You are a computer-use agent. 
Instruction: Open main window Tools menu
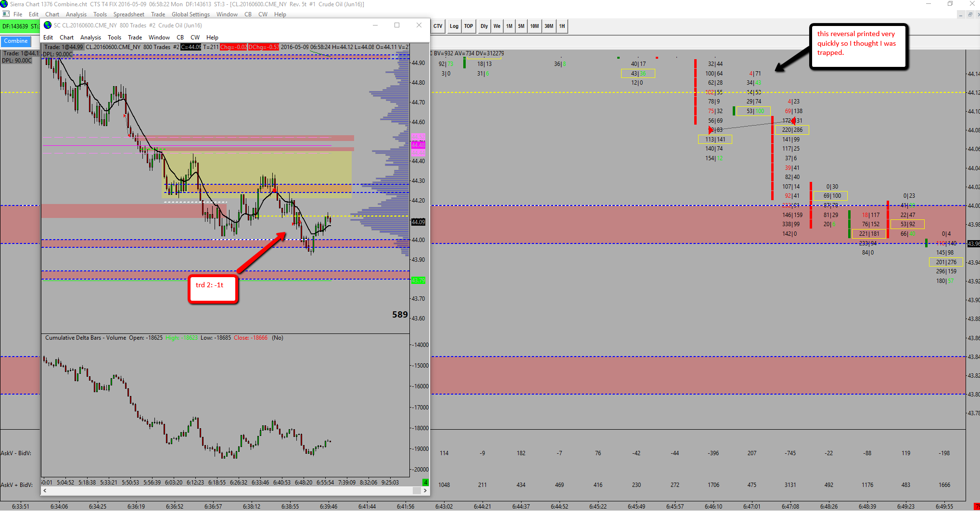[100, 14]
